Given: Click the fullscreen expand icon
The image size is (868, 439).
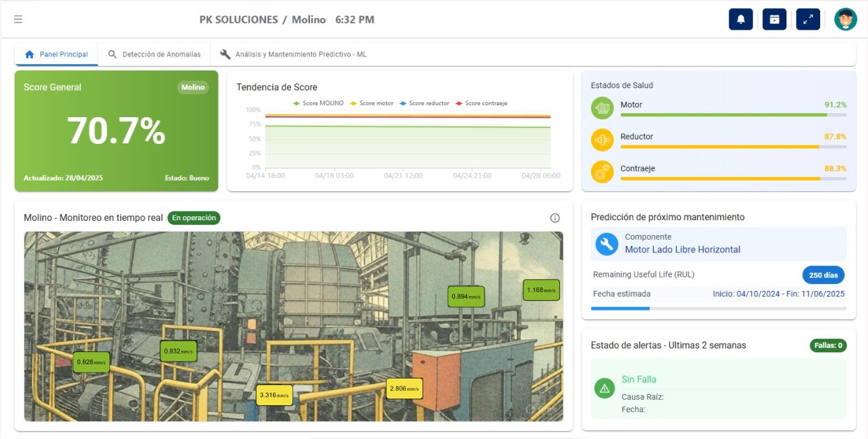Looking at the screenshot, I should click(808, 19).
